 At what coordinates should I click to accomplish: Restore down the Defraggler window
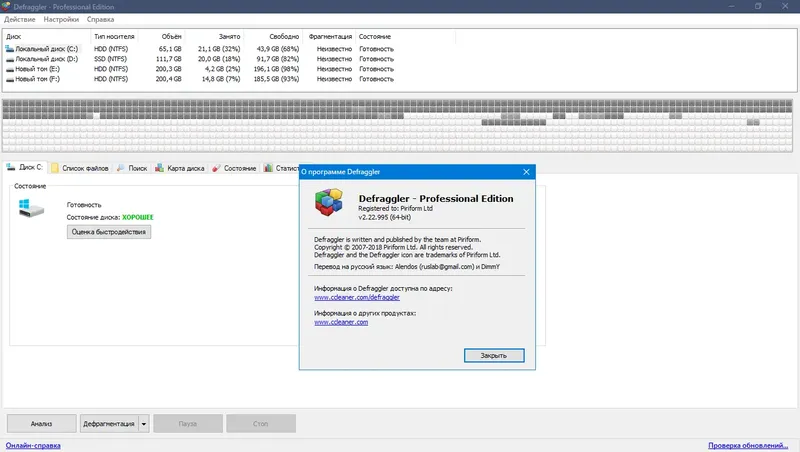(x=758, y=6)
